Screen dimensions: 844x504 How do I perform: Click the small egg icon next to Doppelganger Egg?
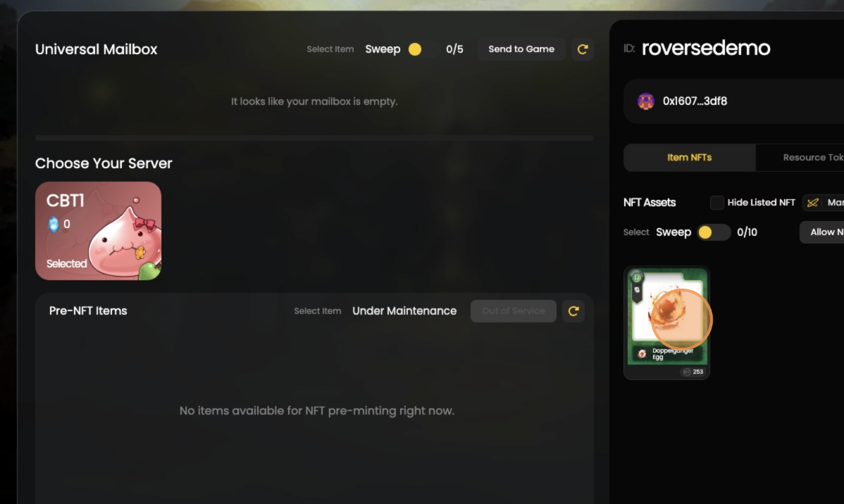[642, 353]
